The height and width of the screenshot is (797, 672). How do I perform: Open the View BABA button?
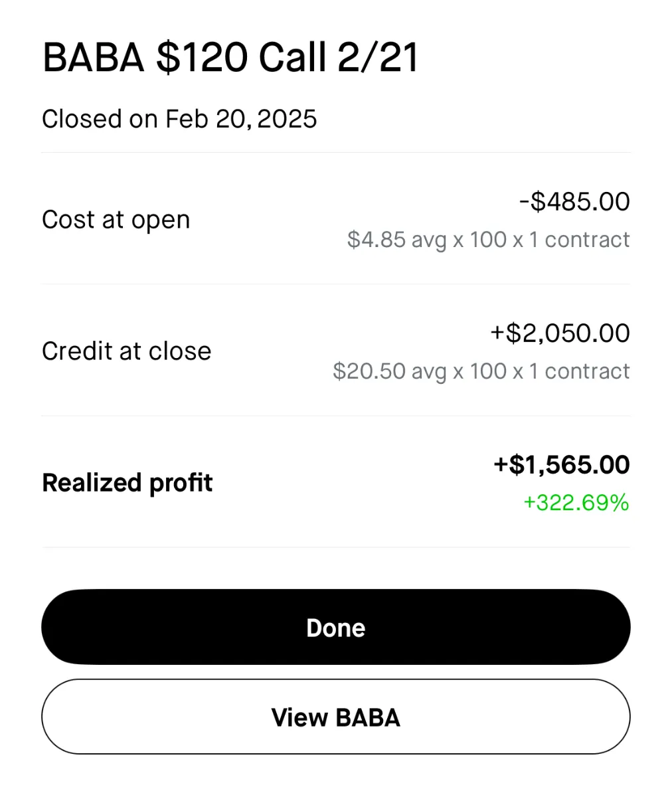(x=335, y=717)
